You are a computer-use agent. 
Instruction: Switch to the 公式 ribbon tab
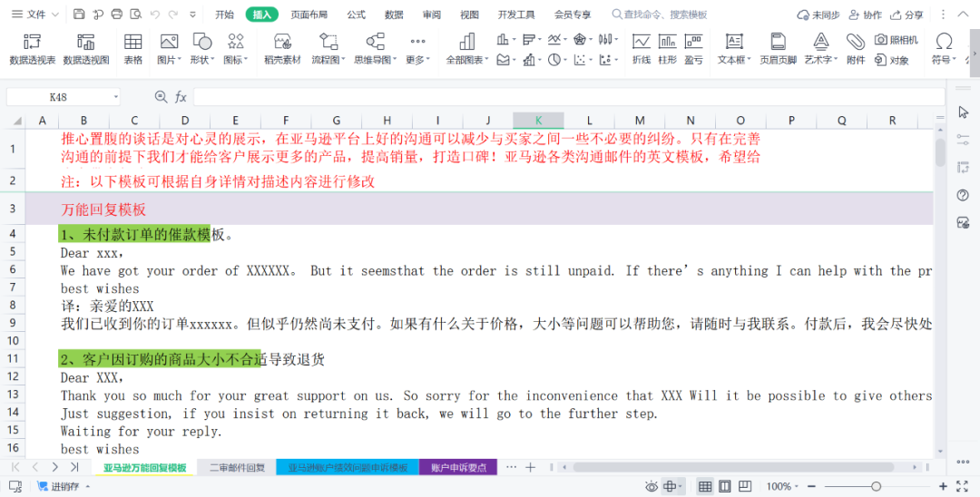(357, 15)
